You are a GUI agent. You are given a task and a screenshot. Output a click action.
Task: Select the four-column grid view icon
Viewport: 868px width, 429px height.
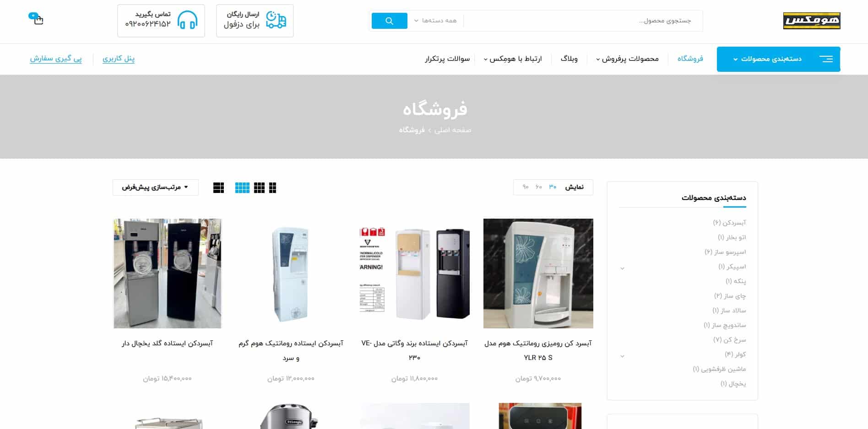point(242,188)
